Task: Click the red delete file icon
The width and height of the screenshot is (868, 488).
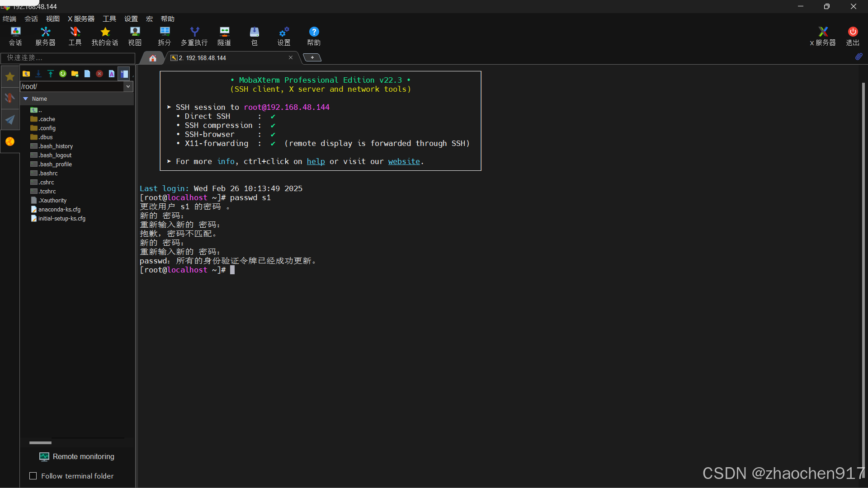Action: coord(99,74)
